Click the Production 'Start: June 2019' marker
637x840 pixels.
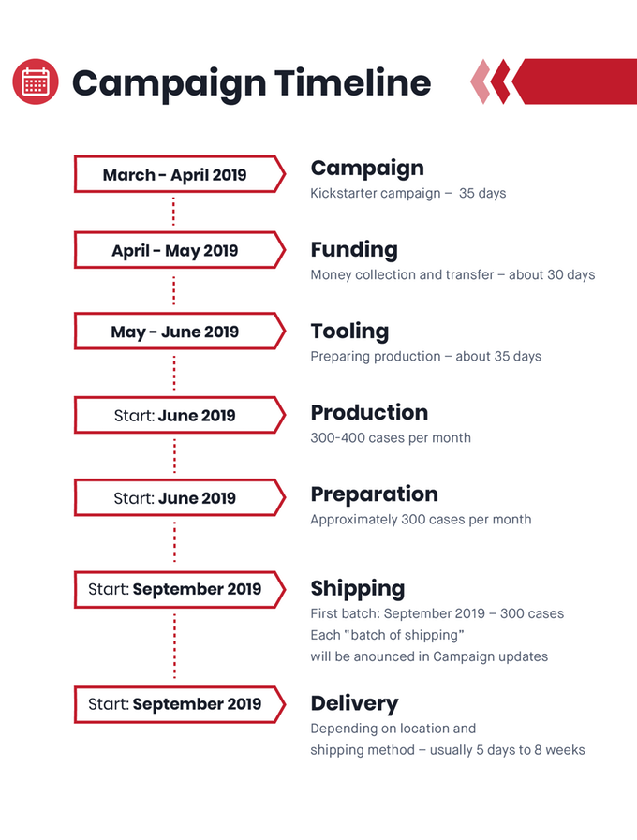point(180,415)
